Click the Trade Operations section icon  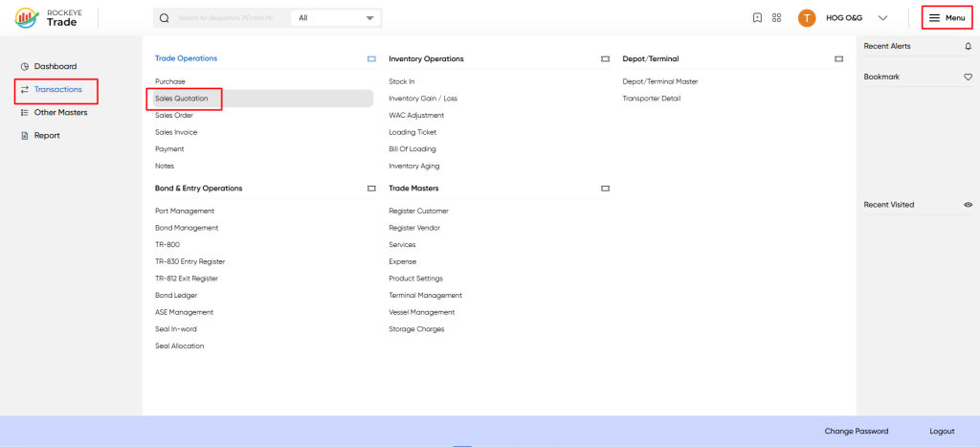pyautogui.click(x=371, y=58)
